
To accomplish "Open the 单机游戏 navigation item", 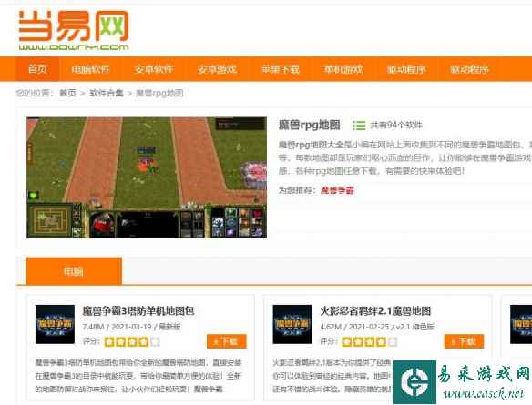I will tap(343, 69).
